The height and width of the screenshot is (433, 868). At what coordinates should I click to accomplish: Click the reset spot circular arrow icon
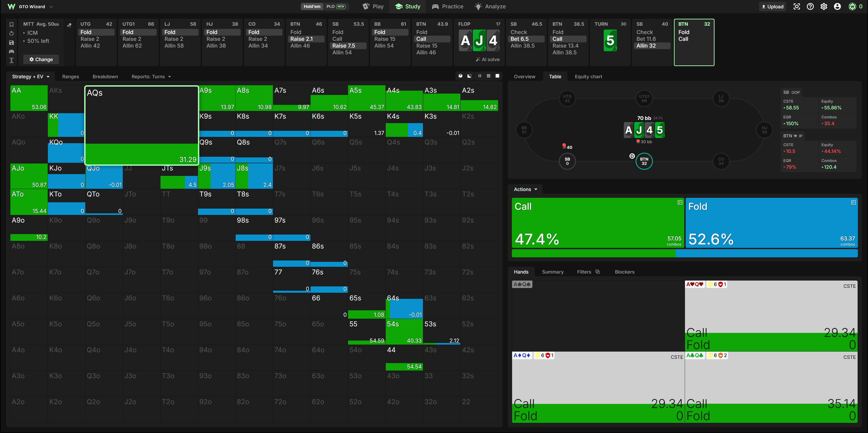coord(12,33)
